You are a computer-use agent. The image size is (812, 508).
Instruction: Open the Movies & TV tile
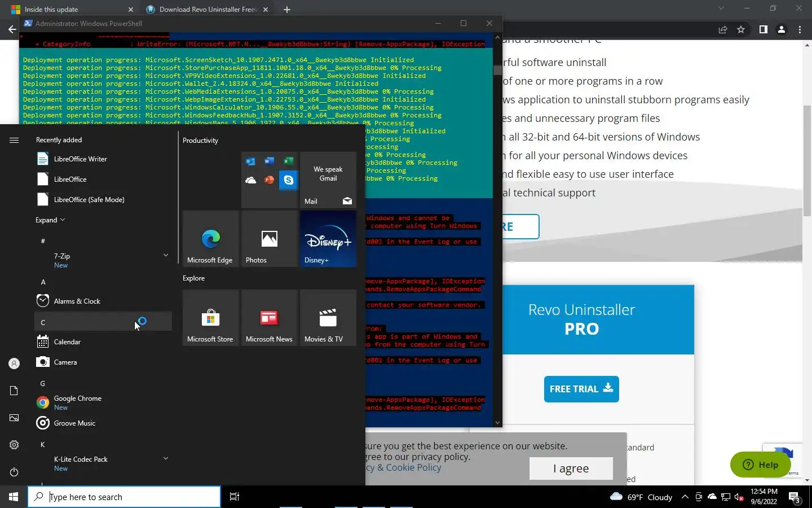pyautogui.click(x=328, y=317)
